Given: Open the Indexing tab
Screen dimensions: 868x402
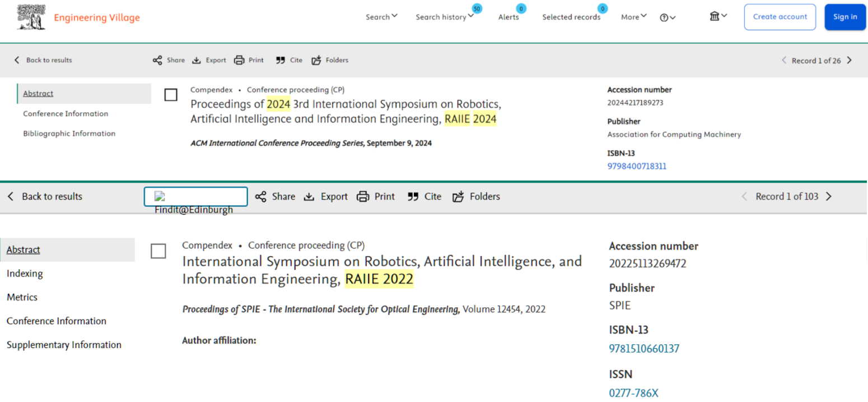Looking at the screenshot, I should [x=25, y=274].
